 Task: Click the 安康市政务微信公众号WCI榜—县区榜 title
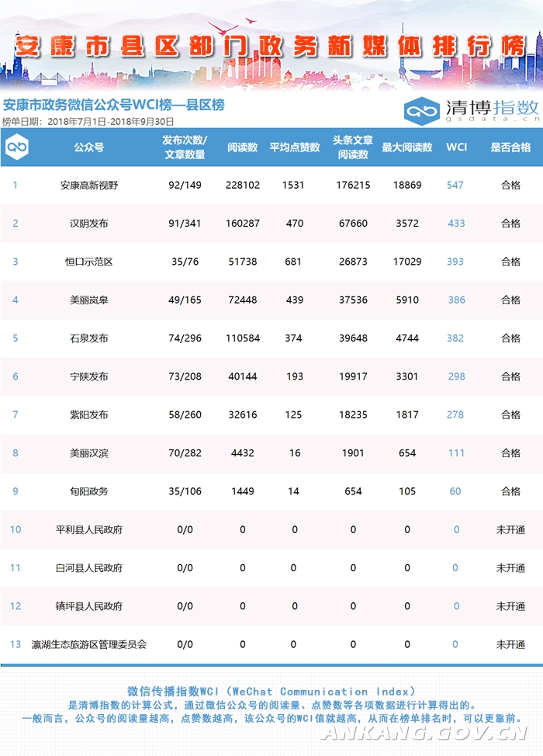114,105
